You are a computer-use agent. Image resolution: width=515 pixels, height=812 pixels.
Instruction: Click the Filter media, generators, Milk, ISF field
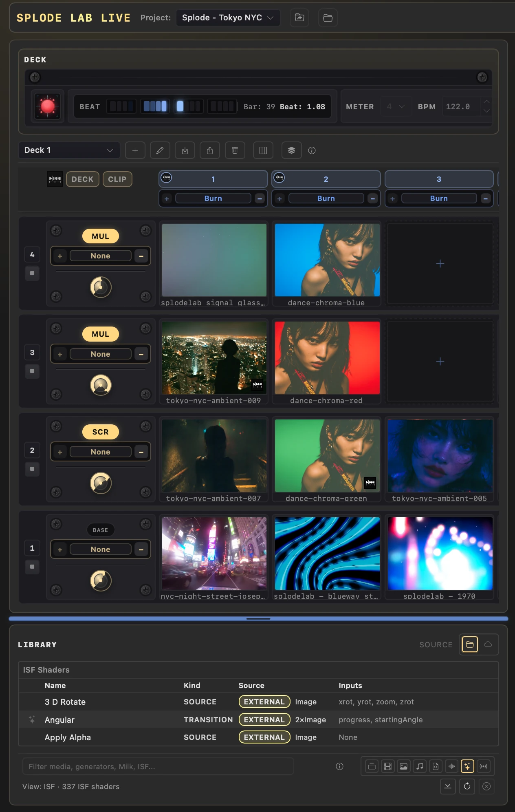[158, 766]
